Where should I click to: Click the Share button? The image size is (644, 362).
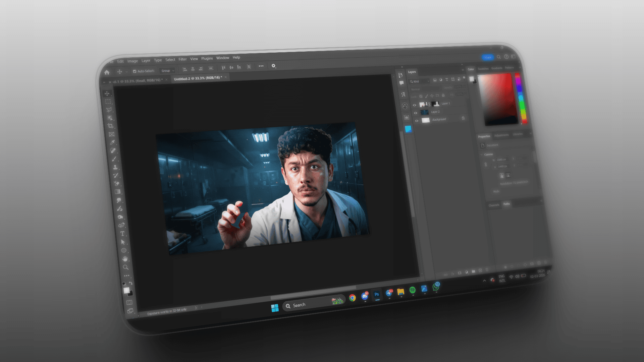487,57
